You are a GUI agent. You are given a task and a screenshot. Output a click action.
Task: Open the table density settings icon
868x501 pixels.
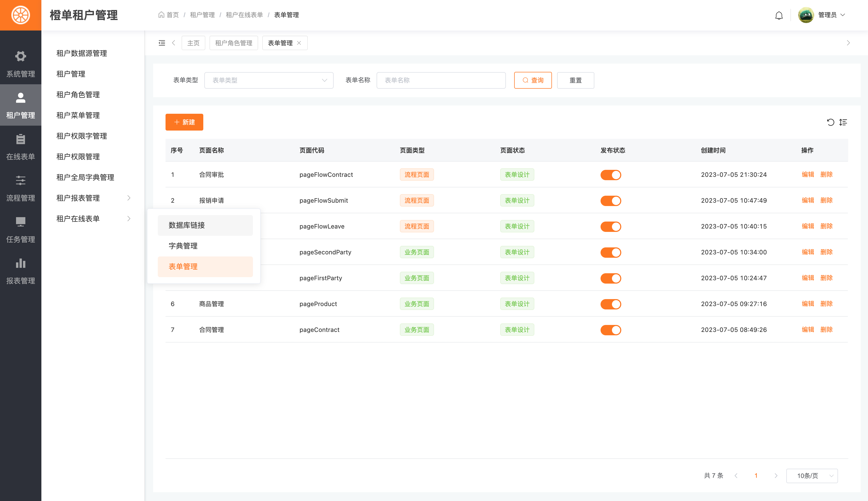click(843, 122)
